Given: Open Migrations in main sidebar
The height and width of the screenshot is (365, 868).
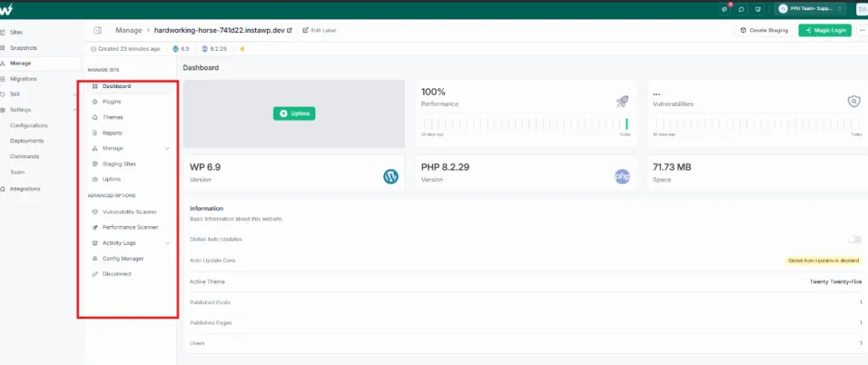Looking at the screenshot, I should [x=23, y=79].
